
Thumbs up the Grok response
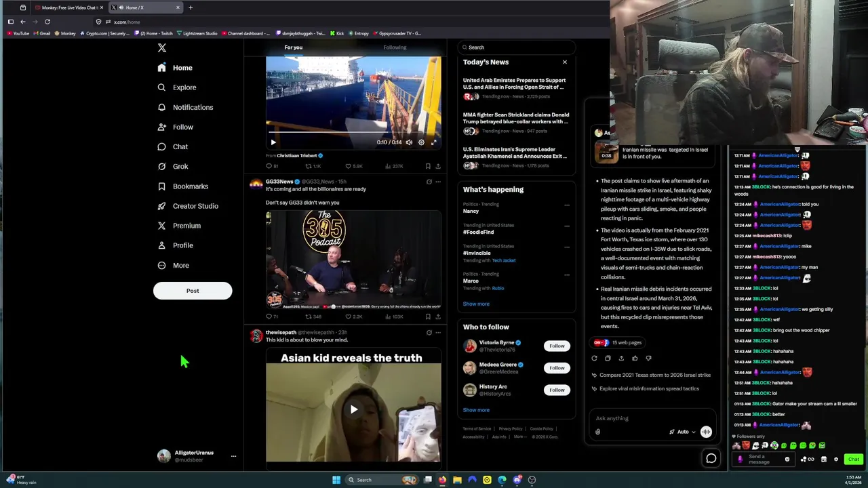tap(635, 359)
